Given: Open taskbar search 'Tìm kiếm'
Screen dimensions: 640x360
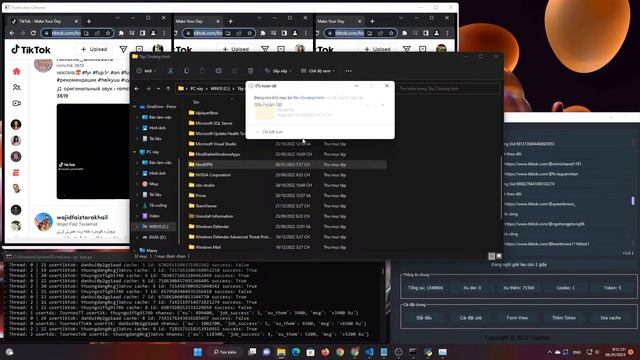Looking at the screenshot, I should point(225,352).
